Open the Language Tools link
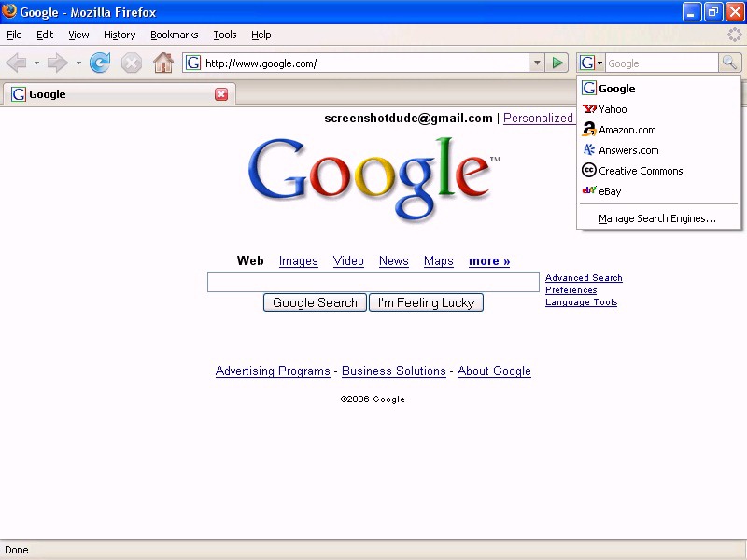Screen dimensions: 747x560 581,301
